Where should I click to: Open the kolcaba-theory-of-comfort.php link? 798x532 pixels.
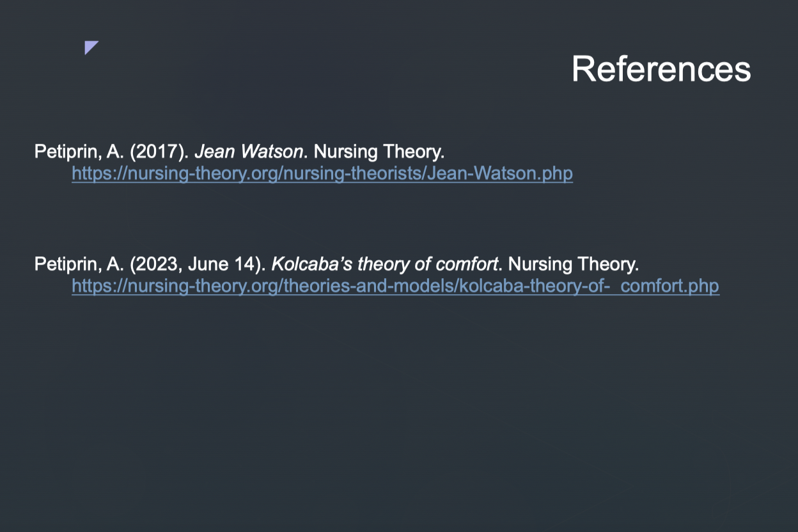click(x=395, y=285)
